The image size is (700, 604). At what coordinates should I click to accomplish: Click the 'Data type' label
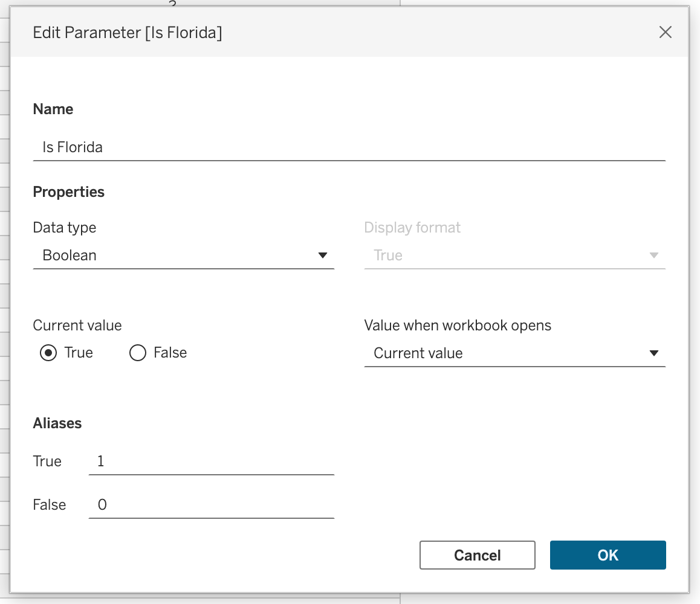(x=64, y=228)
